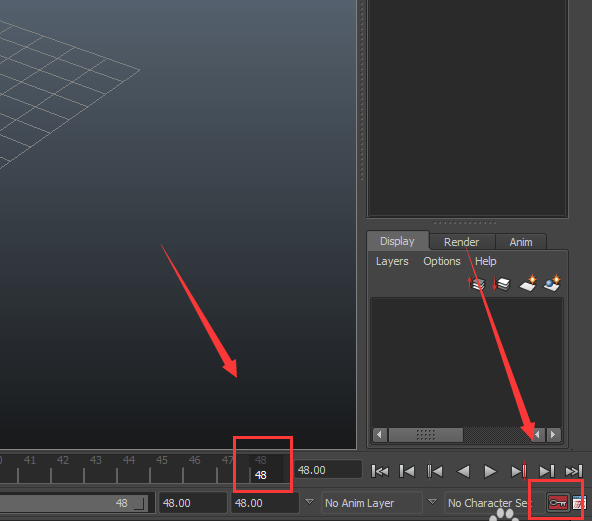Screen dimensions: 592x521
Task: Move selected layer down icon
Action: 501,284
